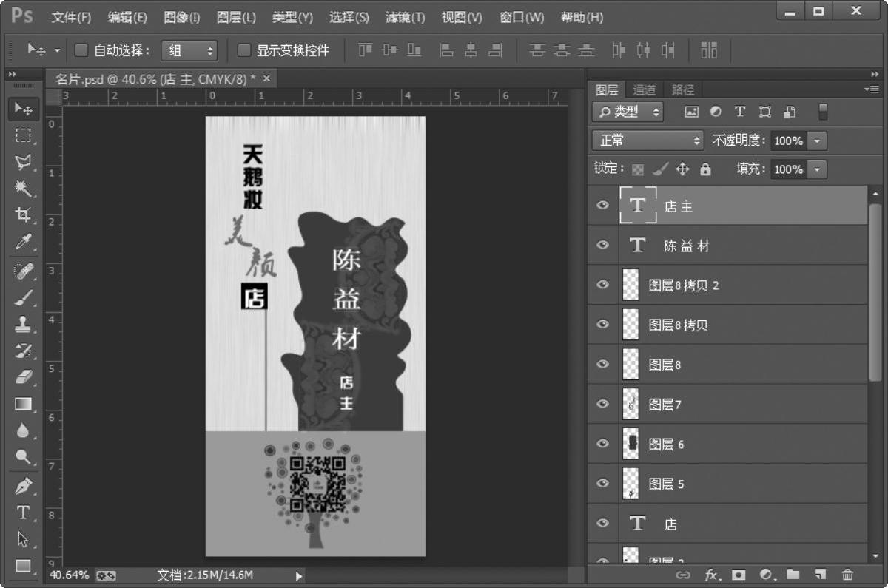Create a new layer group
The height and width of the screenshot is (588, 888).
793,575
